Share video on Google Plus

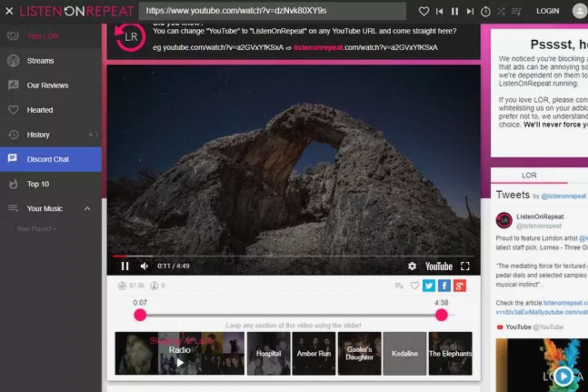[x=460, y=285]
